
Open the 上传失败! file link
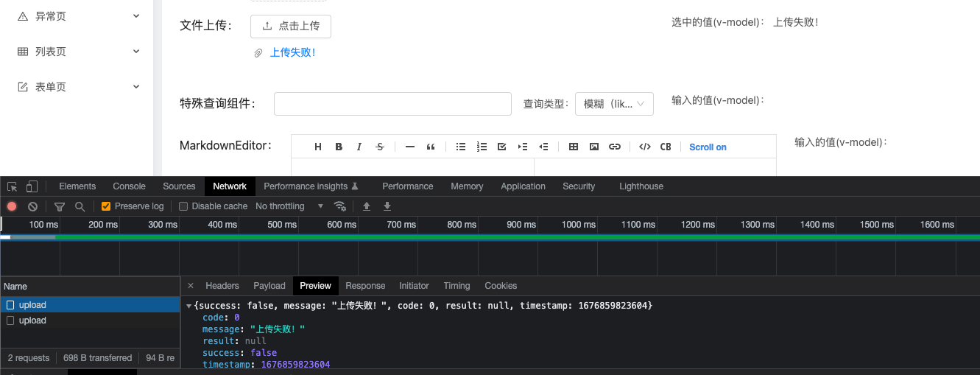click(x=292, y=53)
